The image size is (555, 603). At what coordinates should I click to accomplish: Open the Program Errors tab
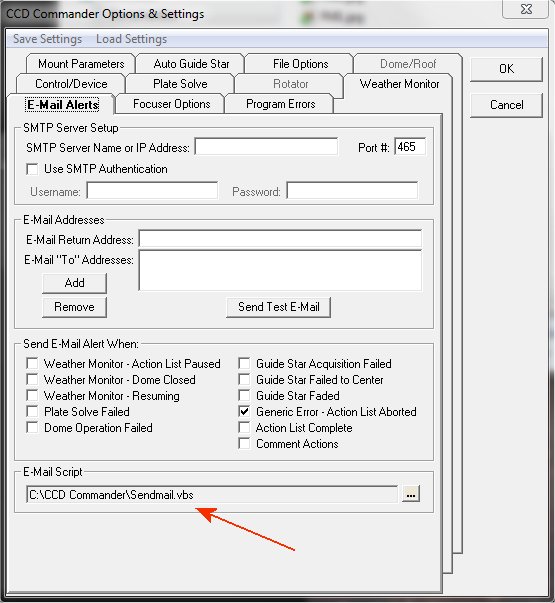coord(280,104)
